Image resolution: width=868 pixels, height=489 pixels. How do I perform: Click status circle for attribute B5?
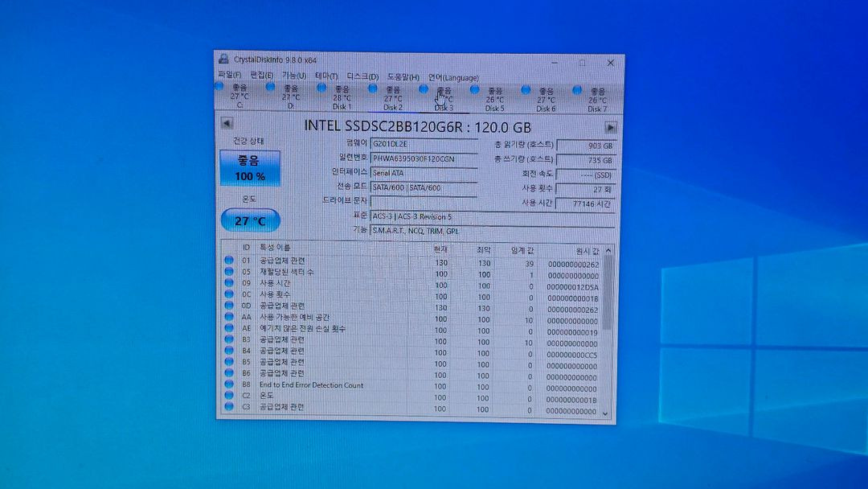pyautogui.click(x=228, y=361)
